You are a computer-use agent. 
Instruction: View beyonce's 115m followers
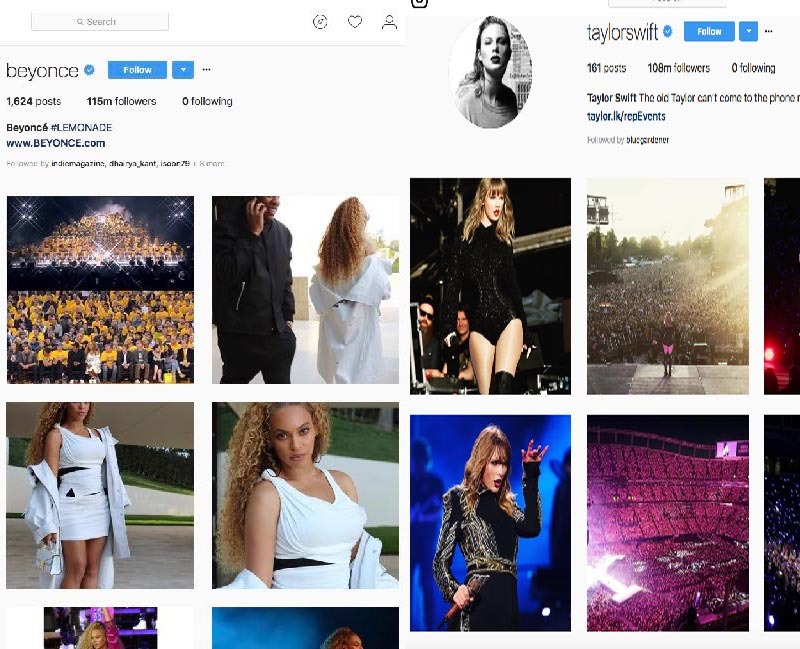click(x=121, y=102)
